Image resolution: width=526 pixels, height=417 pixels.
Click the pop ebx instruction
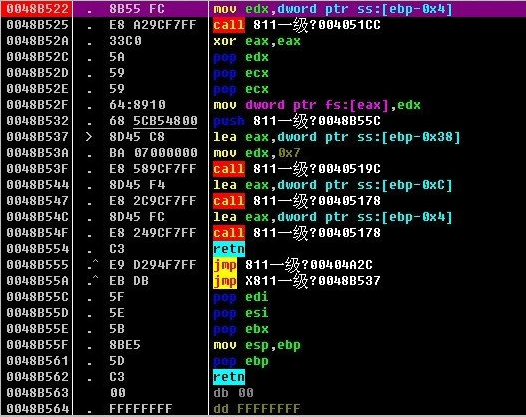pos(241,329)
